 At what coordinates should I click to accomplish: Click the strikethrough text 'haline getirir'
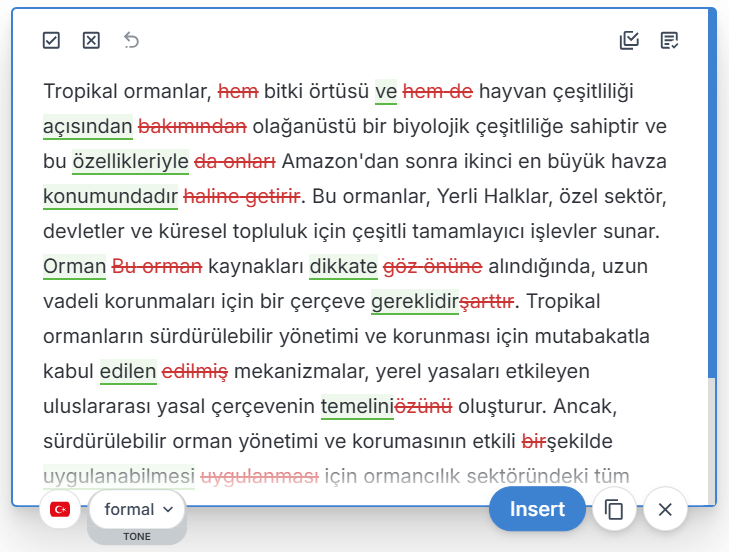pos(242,197)
